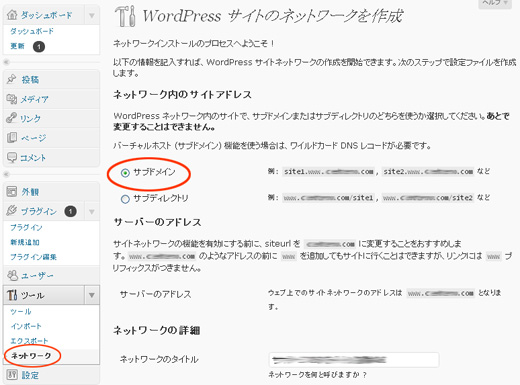Click the Appearance (外観) icon
The image size is (520, 385).
[x=12, y=192]
